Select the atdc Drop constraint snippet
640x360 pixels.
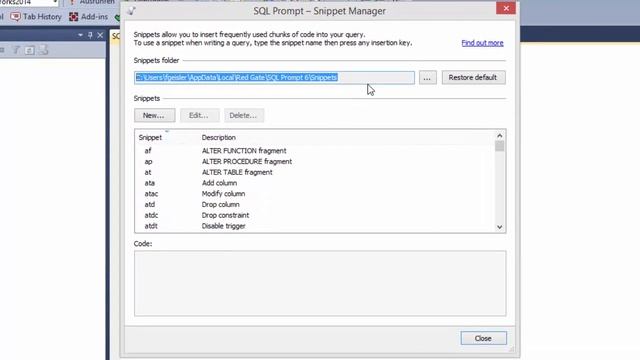314,215
